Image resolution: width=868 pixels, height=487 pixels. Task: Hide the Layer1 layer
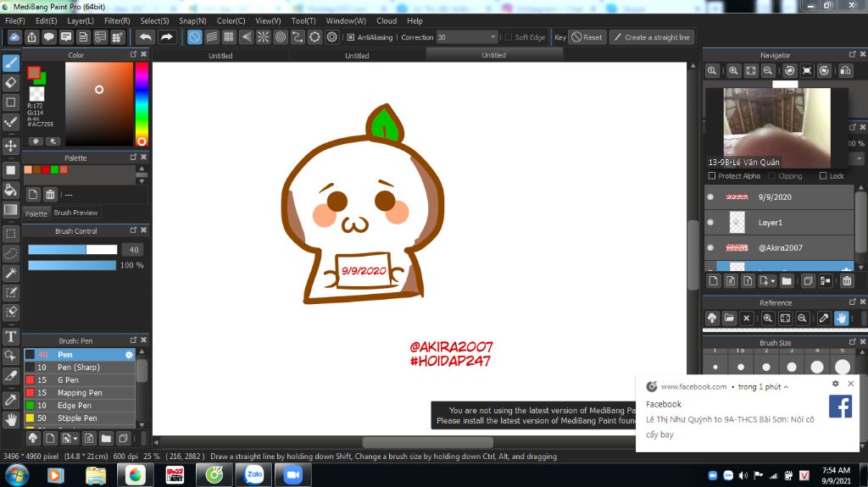coord(711,223)
